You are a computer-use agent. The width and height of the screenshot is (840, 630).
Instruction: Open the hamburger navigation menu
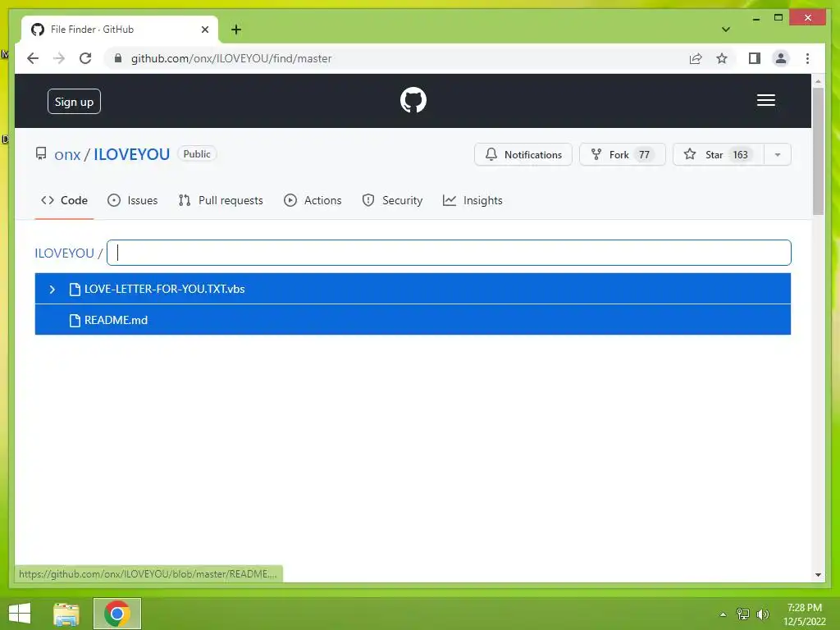tap(765, 100)
